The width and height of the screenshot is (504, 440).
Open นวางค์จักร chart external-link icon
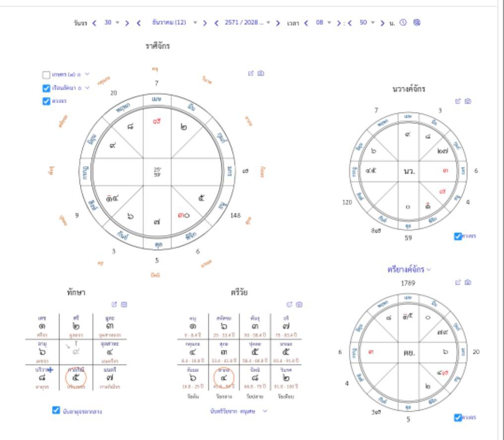(458, 101)
